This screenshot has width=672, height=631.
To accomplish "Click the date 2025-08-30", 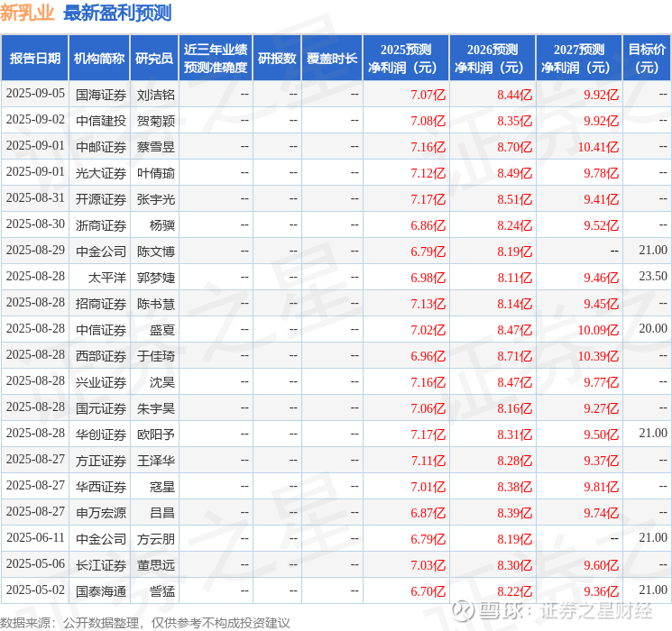I will [35, 224].
